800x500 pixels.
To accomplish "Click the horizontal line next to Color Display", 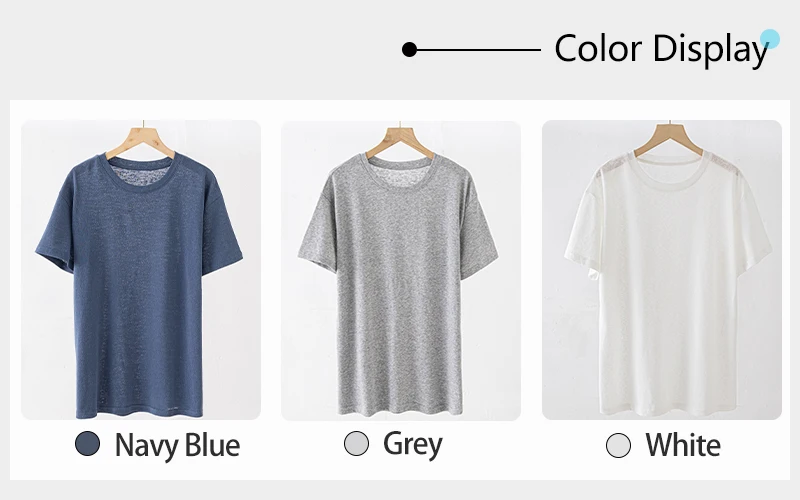I will pyautogui.click(x=479, y=49).
